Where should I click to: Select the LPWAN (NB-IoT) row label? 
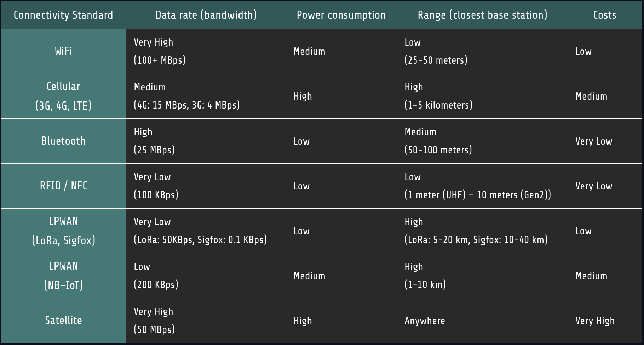coord(63,276)
